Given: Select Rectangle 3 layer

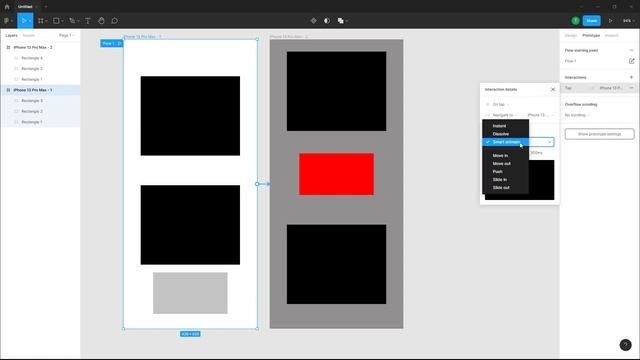Looking at the screenshot, I should [32, 100].
